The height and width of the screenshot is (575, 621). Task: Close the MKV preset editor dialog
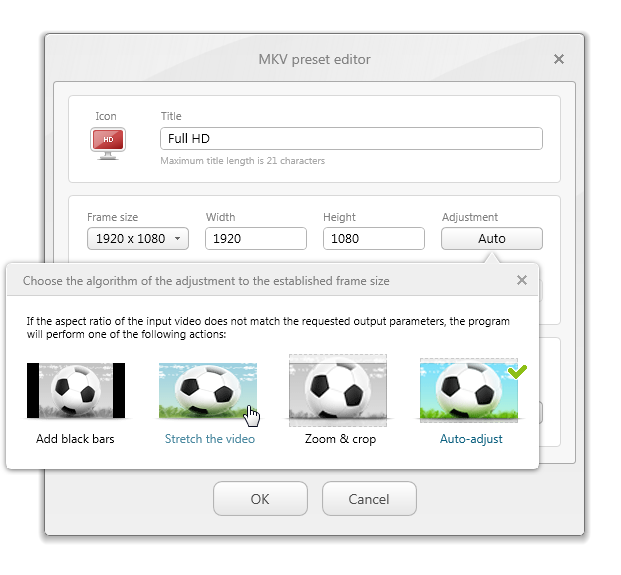pyautogui.click(x=559, y=59)
